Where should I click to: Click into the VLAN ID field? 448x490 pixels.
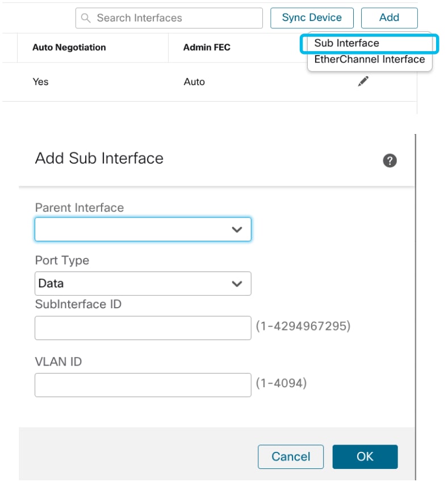(143, 385)
